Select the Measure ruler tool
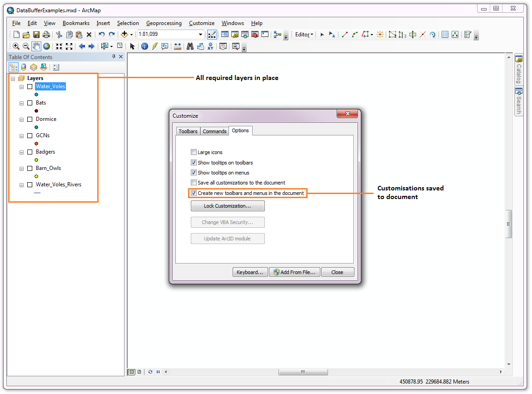 pyautogui.click(x=178, y=46)
